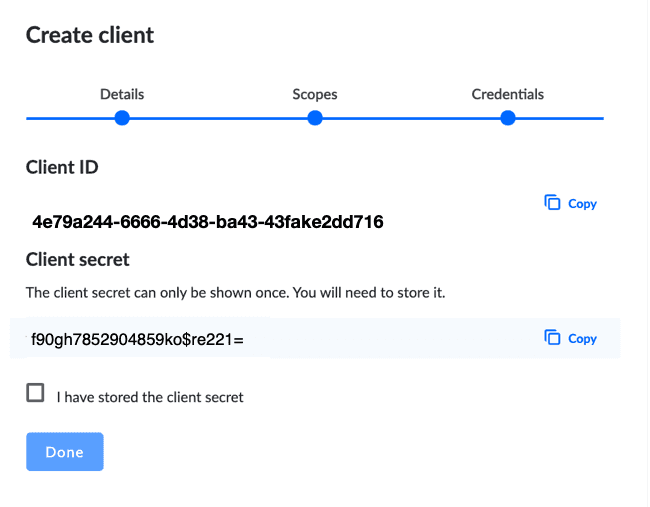Click the Done button

point(65,451)
